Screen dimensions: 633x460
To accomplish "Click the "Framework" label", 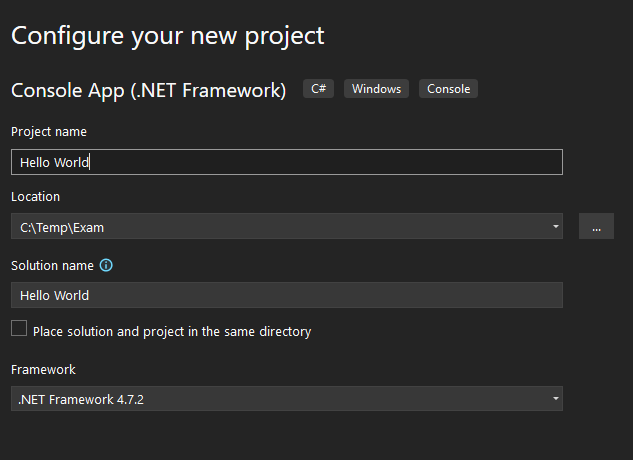I will [x=43, y=370].
